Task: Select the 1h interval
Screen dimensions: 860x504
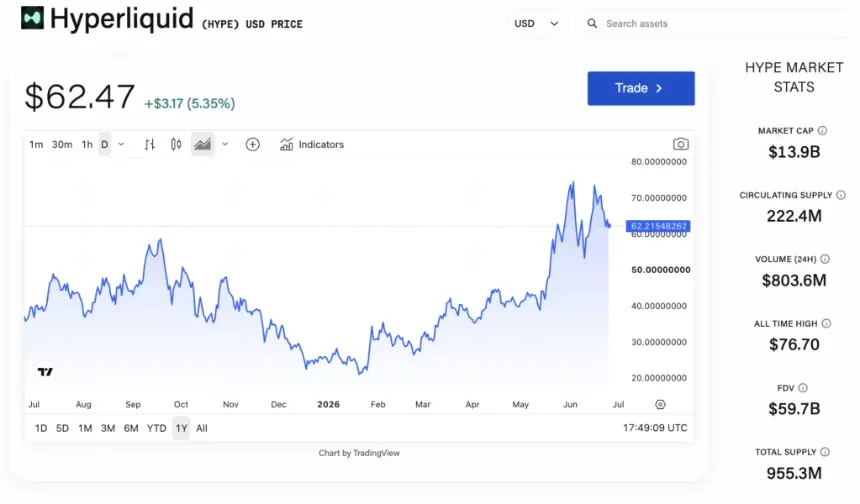Action: [x=87, y=145]
